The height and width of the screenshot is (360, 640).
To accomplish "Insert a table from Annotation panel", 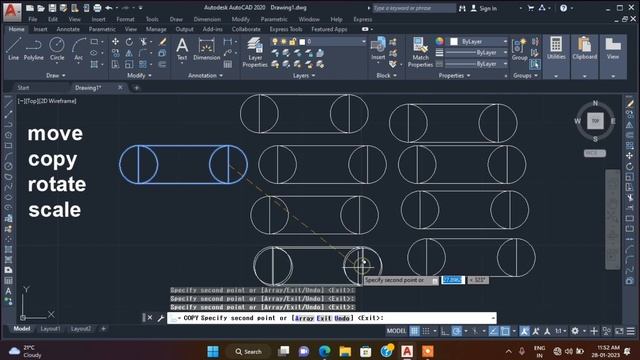I will pyautogui.click(x=228, y=64).
